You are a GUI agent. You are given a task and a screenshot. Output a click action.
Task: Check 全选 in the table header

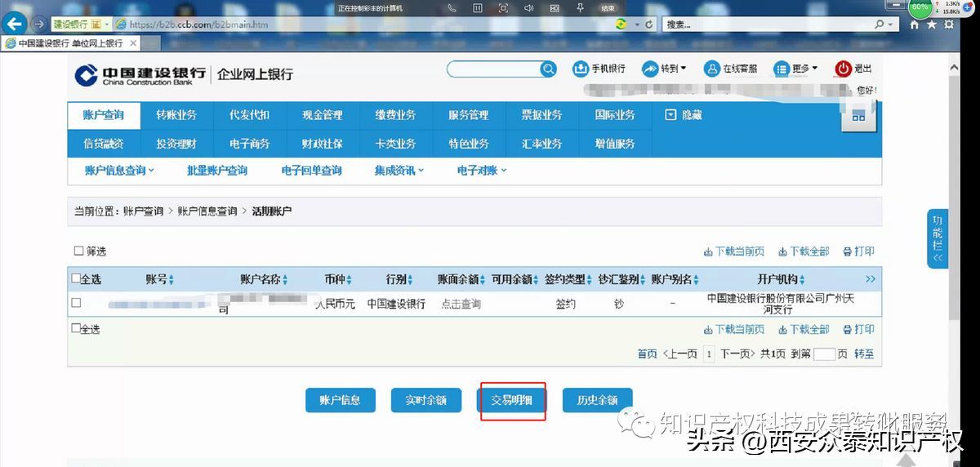click(76, 278)
